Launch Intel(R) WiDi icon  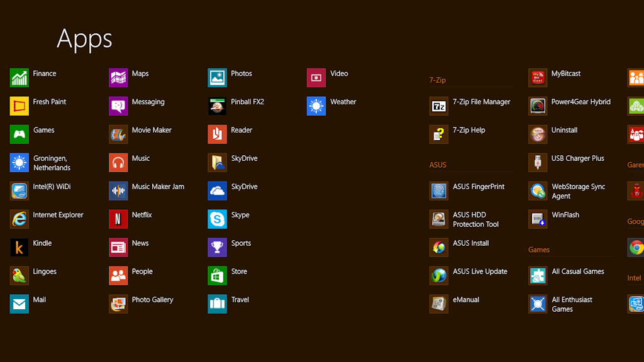(19, 191)
